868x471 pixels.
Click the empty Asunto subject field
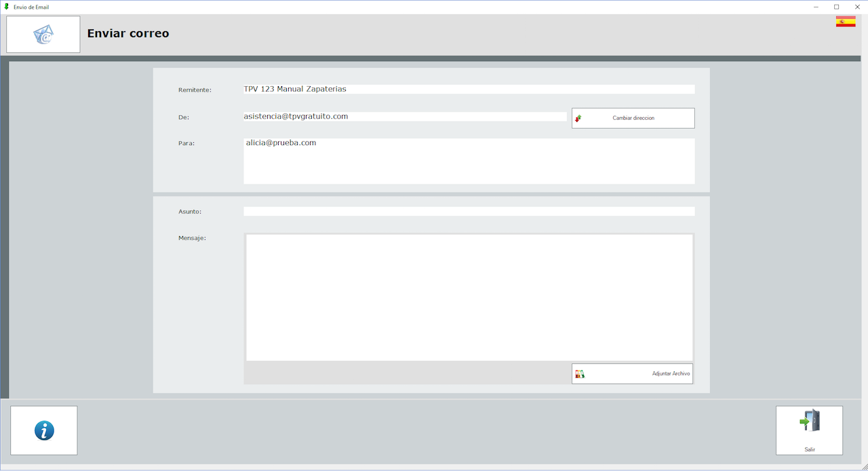point(469,211)
